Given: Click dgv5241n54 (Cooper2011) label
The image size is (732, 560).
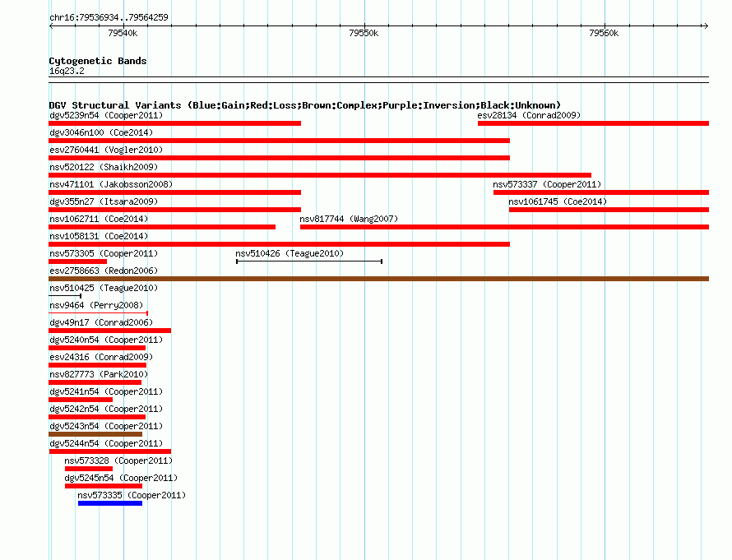Looking at the screenshot, I should coord(106,391).
